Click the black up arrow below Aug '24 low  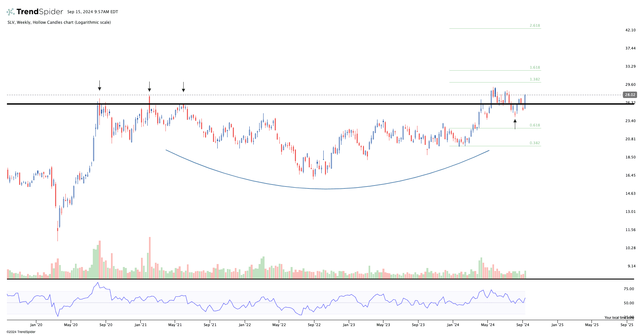point(515,124)
